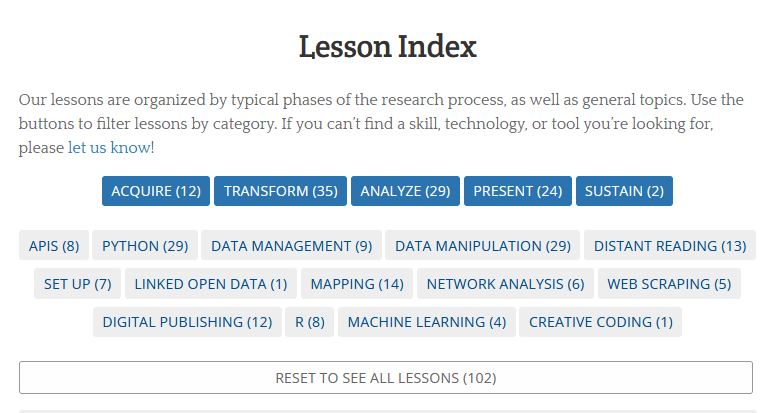Filter by the Sustain (2) phase
Screen dimensions: 781x413
point(624,191)
